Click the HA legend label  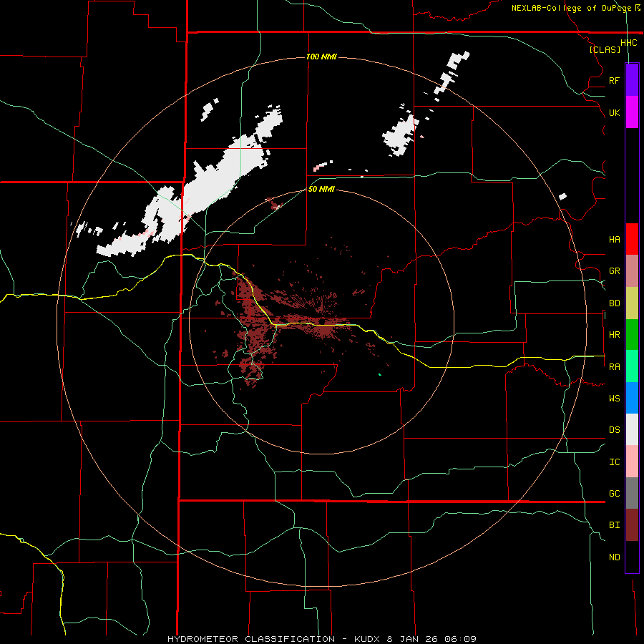(614, 239)
